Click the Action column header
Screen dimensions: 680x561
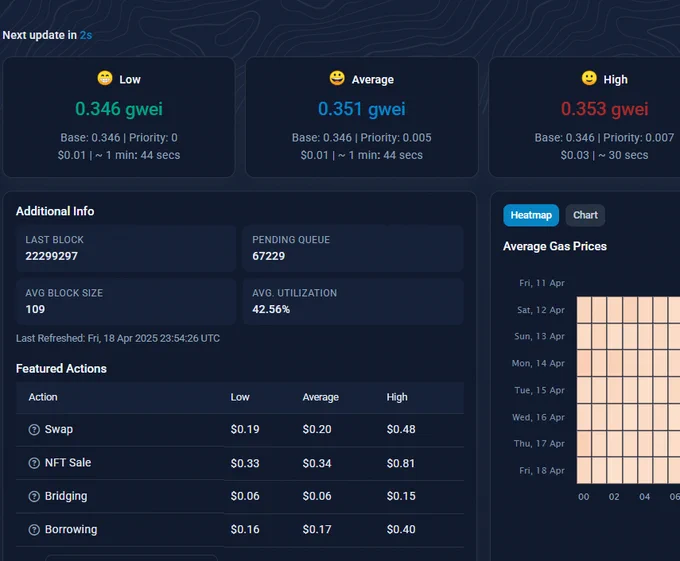tap(43, 397)
